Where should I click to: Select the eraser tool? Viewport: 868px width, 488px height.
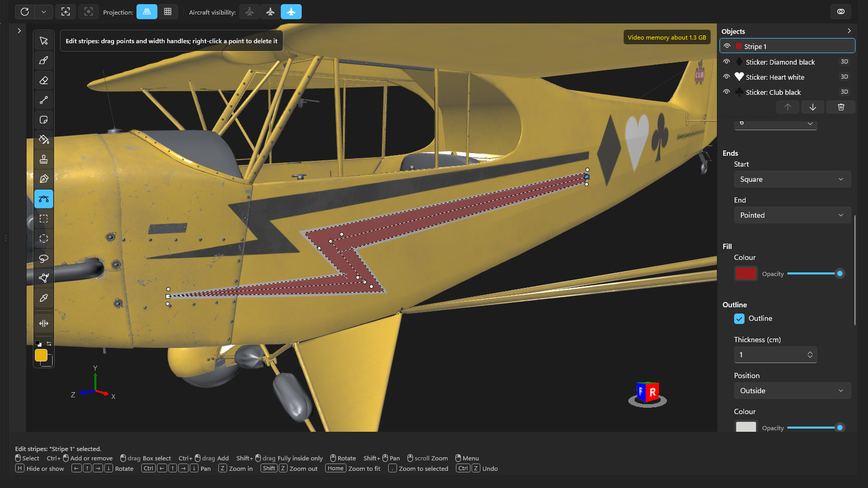coord(44,80)
